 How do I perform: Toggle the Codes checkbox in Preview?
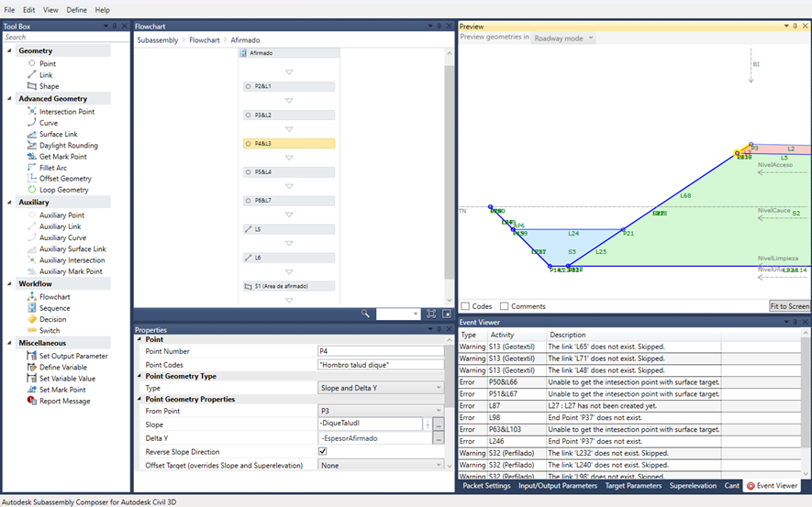[x=465, y=306]
